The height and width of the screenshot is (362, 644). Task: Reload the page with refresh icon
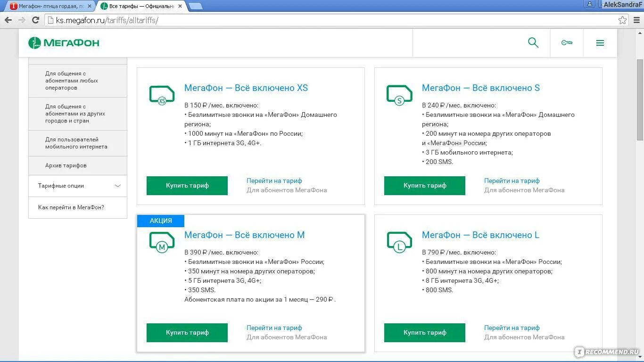point(35,20)
